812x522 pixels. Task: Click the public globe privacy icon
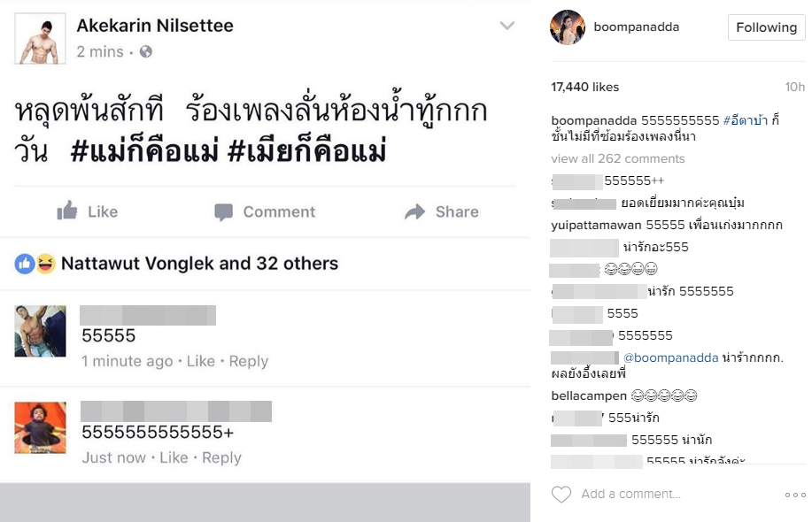pos(146,52)
